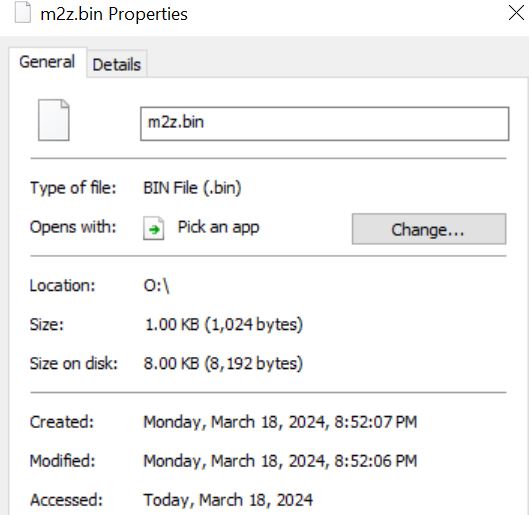Click the BIN File (.bin) type text

coord(192,188)
